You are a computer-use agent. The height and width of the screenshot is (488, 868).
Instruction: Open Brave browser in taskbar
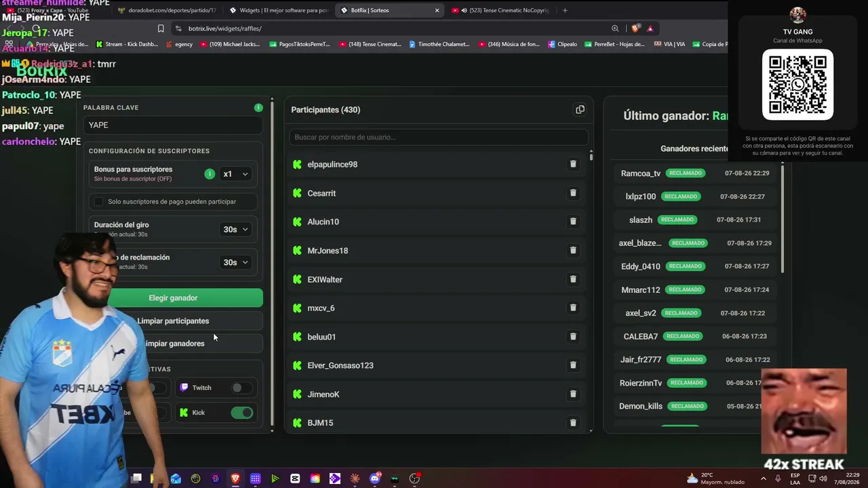[x=235, y=479]
